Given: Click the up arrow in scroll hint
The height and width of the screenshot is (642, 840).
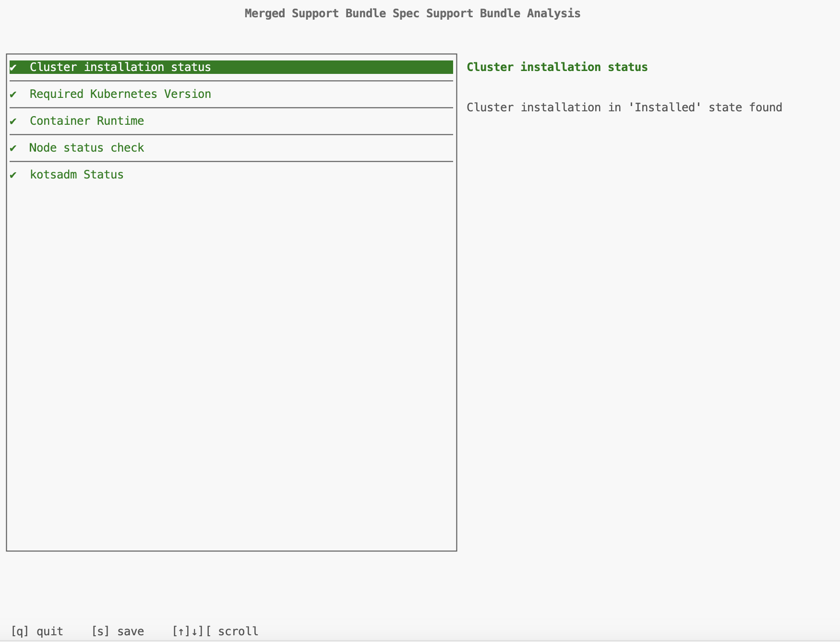Looking at the screenshot, I should point(180,631).
